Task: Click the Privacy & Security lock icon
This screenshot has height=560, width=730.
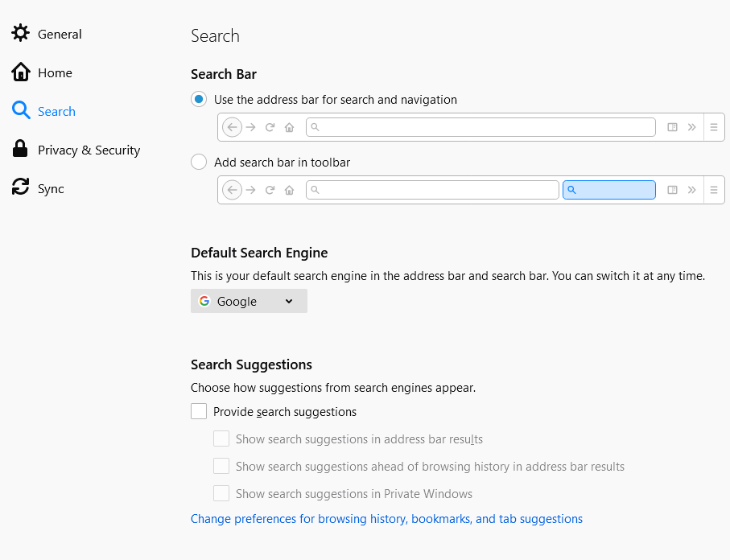Action: click(21, 150)
